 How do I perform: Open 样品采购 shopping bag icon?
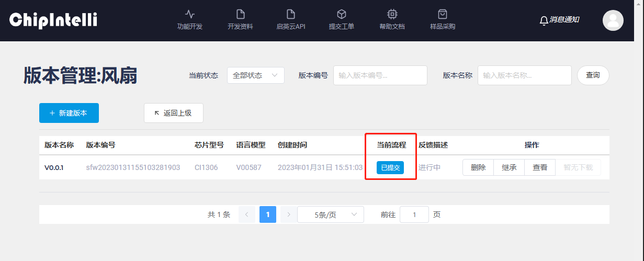(x=443, y=14)
